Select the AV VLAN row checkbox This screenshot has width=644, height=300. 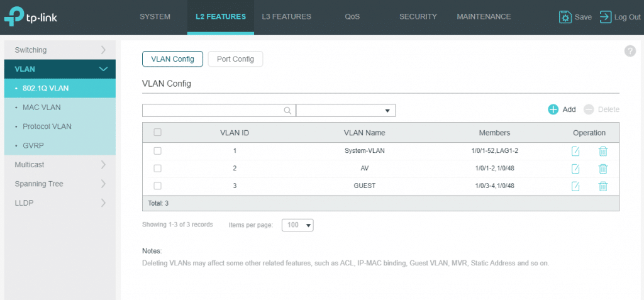pyautogui.click(x=158, y=169)
